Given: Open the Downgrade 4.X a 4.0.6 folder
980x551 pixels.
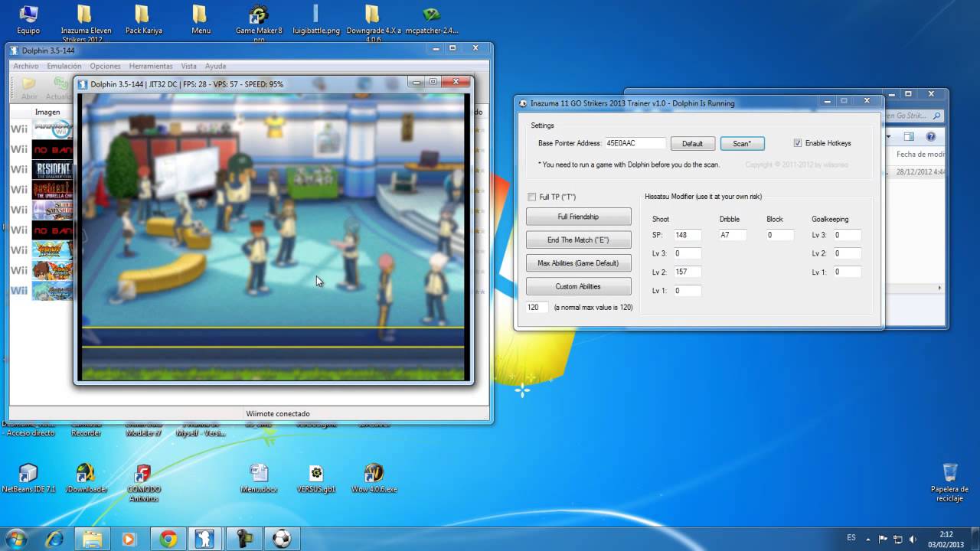Looking at the screenshot, I should pyautogui.click(x=373, y=23).
